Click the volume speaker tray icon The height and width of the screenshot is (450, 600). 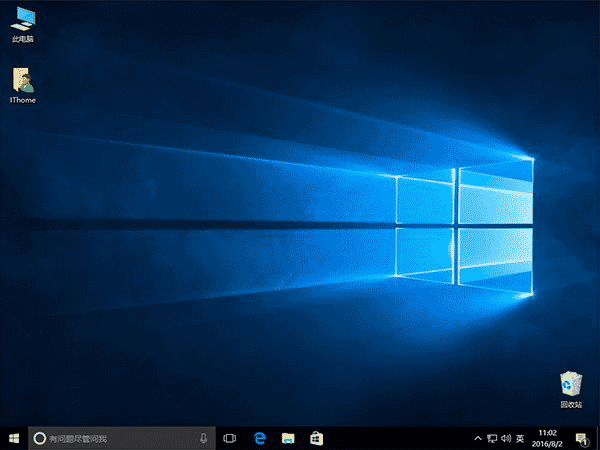[x=504, y=438]
